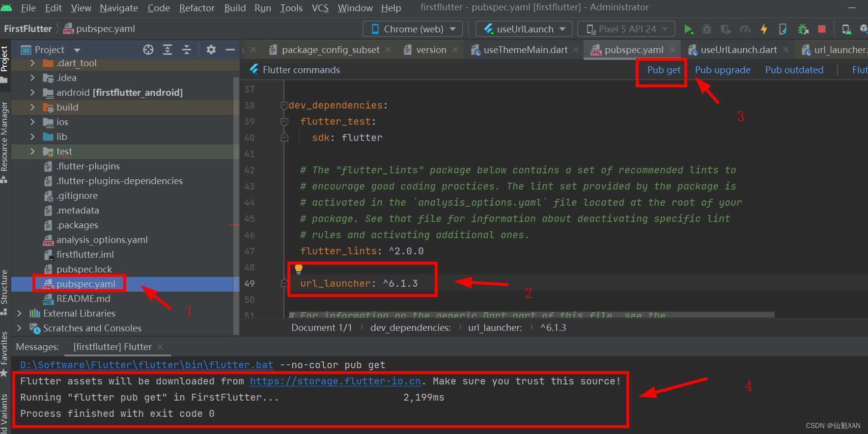Open Project panel settings gear
The width and height of the screenshot is (868, 434).
click(x=211, y=50)
